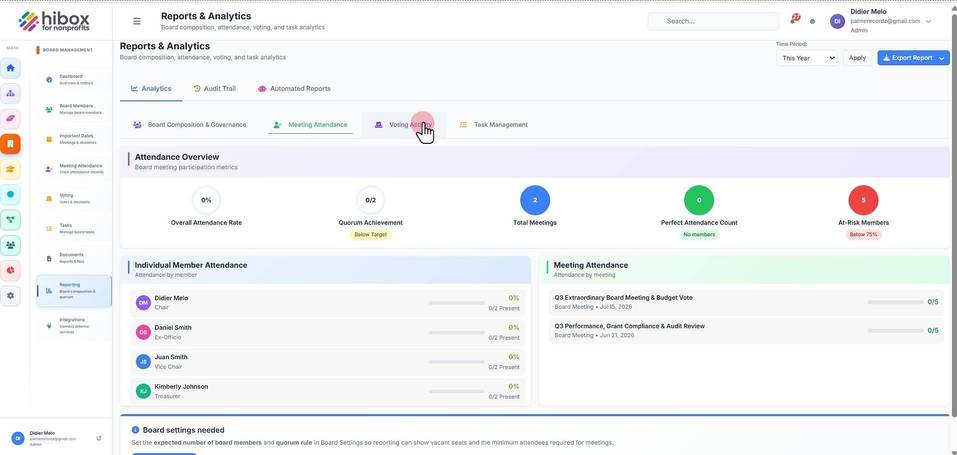Image resolution: width=957 pixels, height=455 pixels.
Task: Click Juan Smith attendance progress bar
Action: click(457, 362)
